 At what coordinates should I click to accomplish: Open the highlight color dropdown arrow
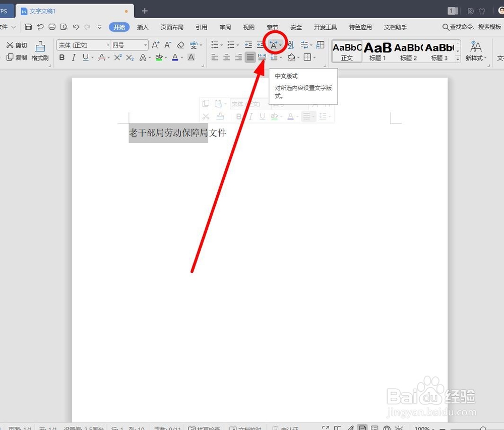(x=166, y=57)
